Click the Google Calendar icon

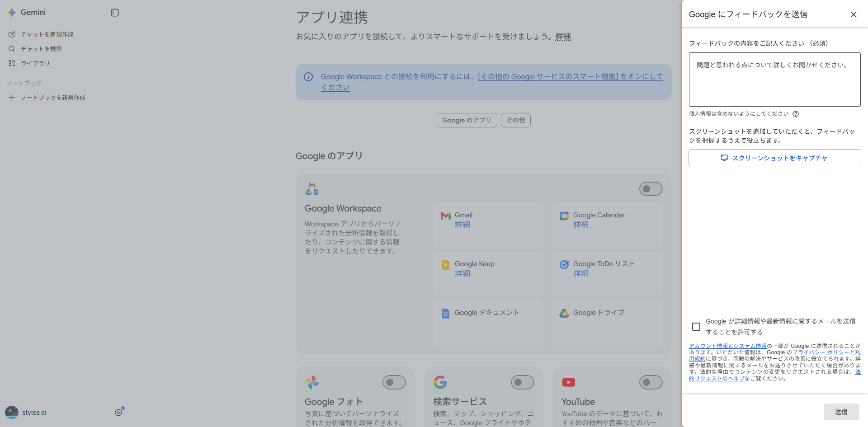coord(564,216)
